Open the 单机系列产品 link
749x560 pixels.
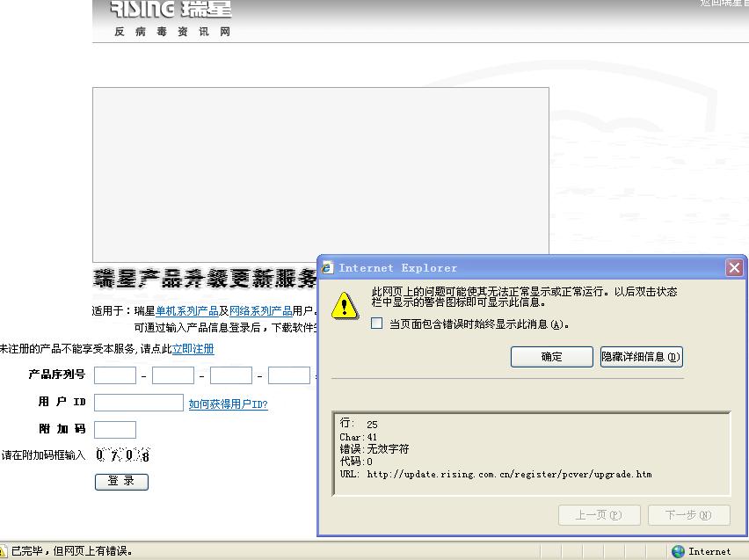point(186,311)
